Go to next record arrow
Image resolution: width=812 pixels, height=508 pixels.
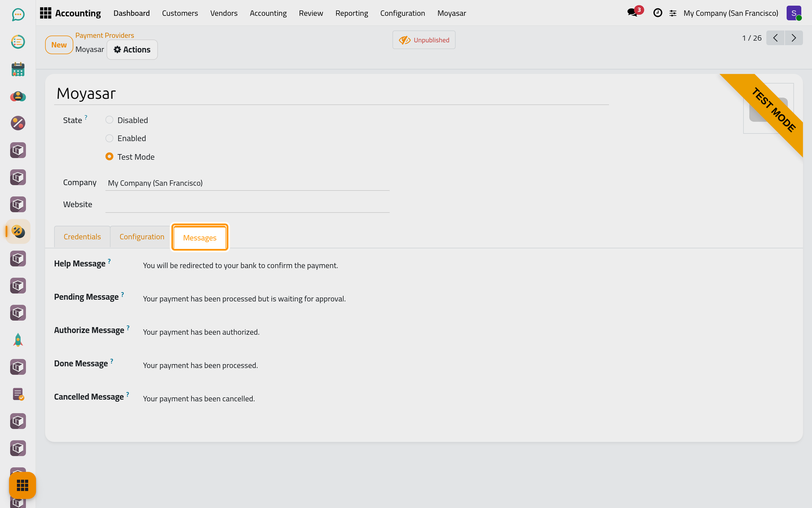(794, 38)
